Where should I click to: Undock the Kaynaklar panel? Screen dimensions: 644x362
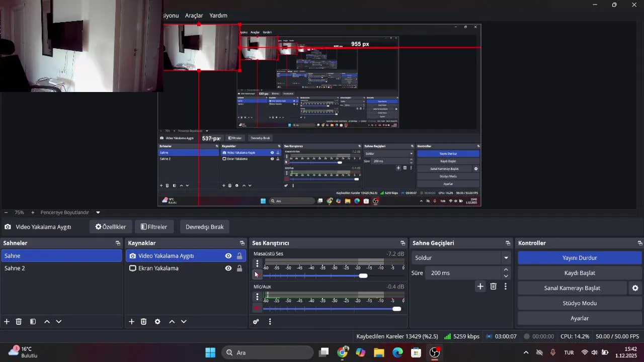tap(243, 243)
